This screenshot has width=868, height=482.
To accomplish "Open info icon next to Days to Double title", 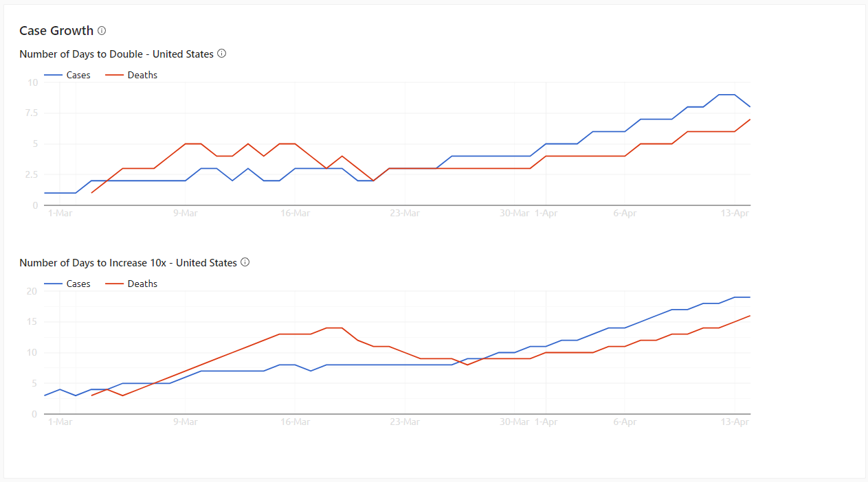I will point(221,54).
